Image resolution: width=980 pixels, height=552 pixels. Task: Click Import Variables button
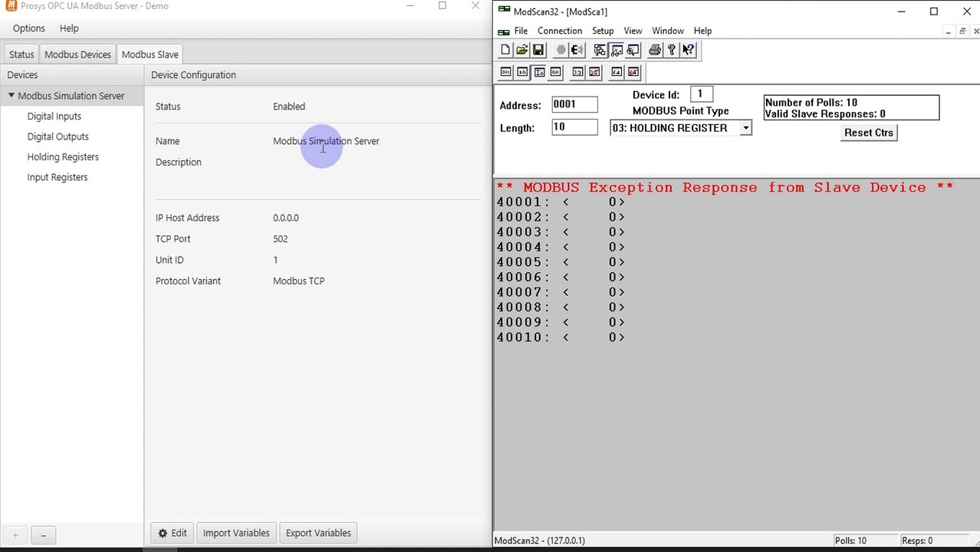pyautogui.click(x=236, y=533)
